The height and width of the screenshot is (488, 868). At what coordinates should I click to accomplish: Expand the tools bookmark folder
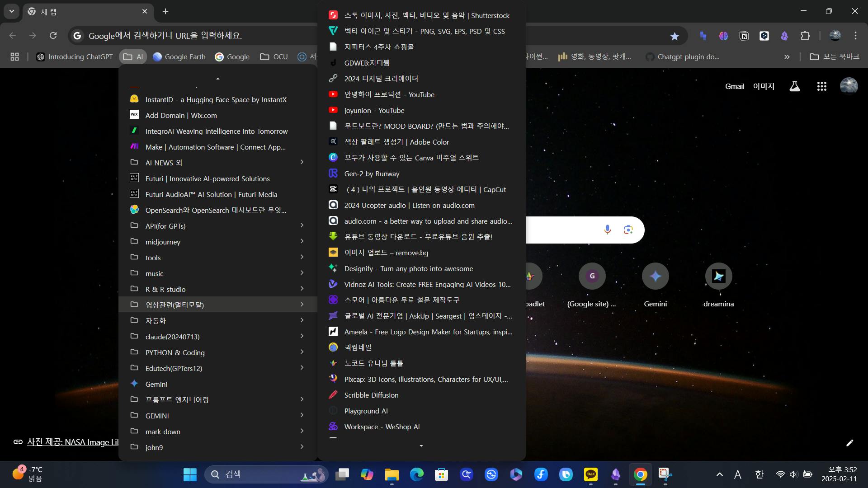(x=218, y=258)
